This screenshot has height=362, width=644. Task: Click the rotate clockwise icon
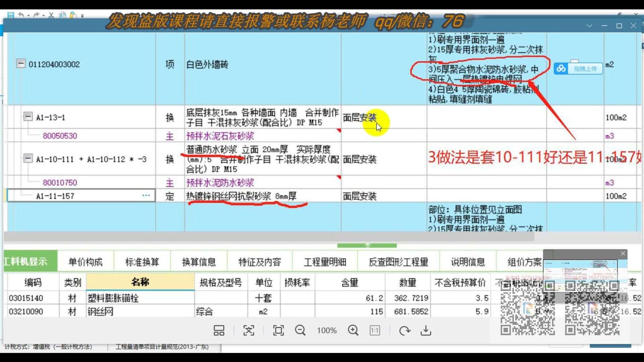point(405,330)
